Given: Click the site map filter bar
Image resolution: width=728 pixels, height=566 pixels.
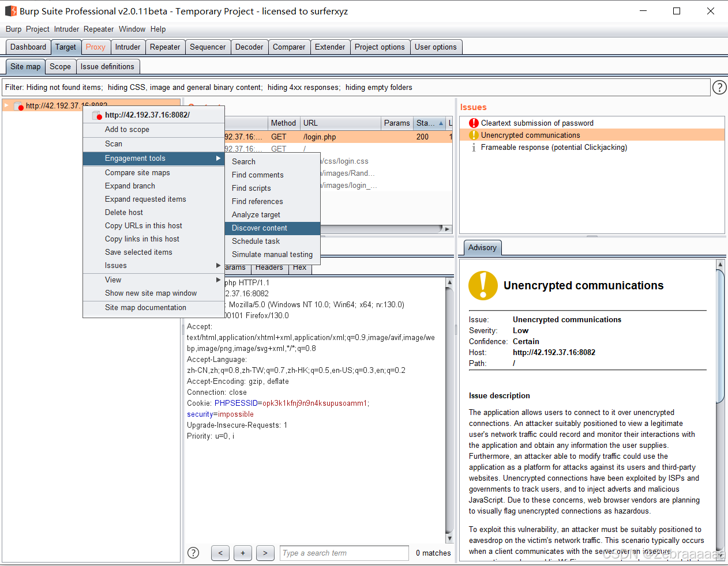Looking at the screenshot, I should 356,88.
